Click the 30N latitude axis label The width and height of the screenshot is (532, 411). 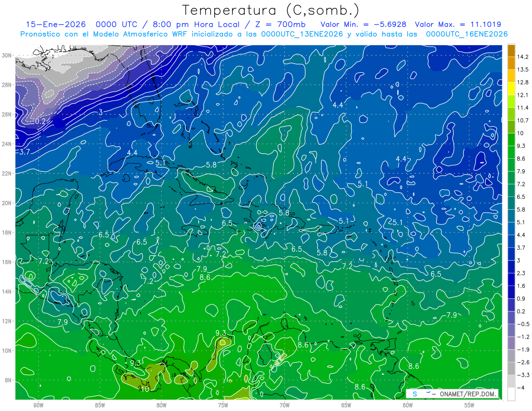click(x=7, y=55)
